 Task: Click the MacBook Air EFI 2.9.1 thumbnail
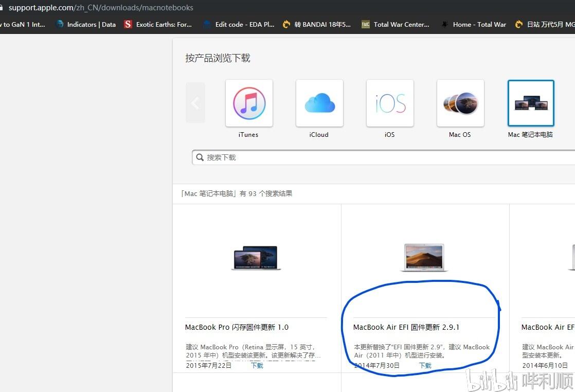tap(424, 258)
